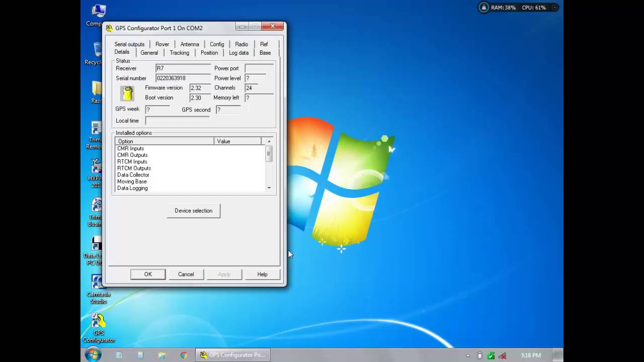Image resolution: width=644 pixels, height=362 pixels.
Task: Click the GPS Configurator taskbar button
Action: coord(233,355)
